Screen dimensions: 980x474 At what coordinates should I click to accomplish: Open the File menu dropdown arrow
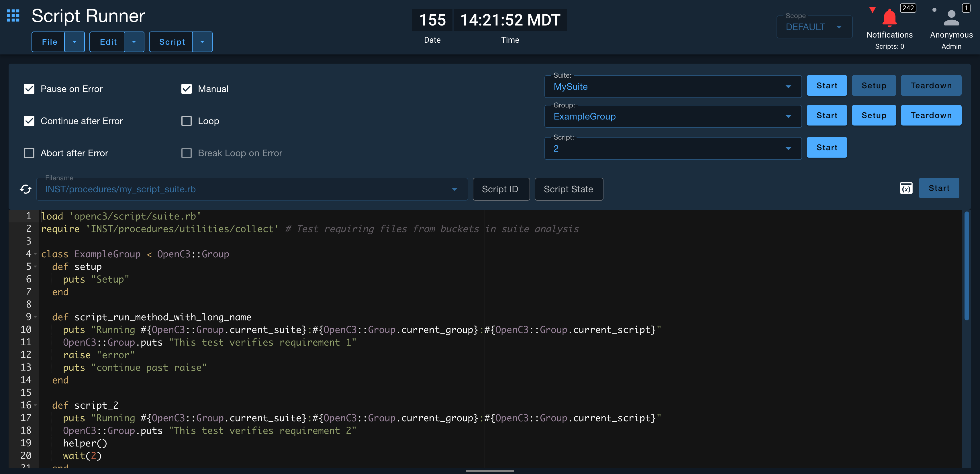point(75,42)
